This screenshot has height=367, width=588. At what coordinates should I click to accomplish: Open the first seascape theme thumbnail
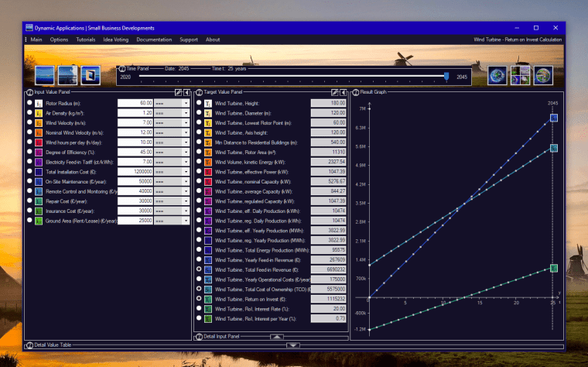pos(45,75)
